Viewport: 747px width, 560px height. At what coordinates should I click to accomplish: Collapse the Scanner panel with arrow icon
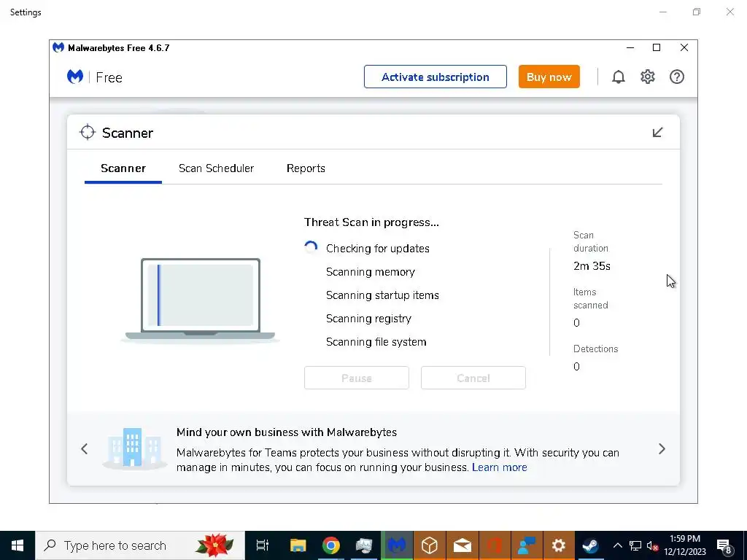click(x=657, y=133)
